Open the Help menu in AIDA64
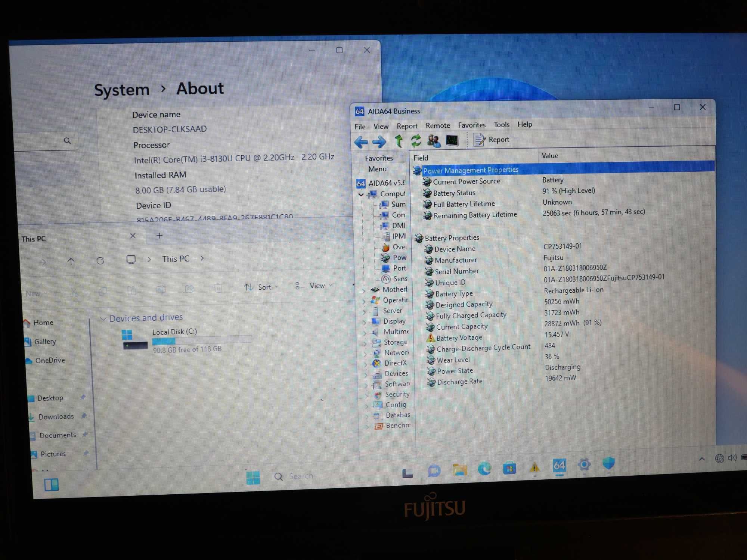This screenshot has height=560, width=747. pos(525,124)
